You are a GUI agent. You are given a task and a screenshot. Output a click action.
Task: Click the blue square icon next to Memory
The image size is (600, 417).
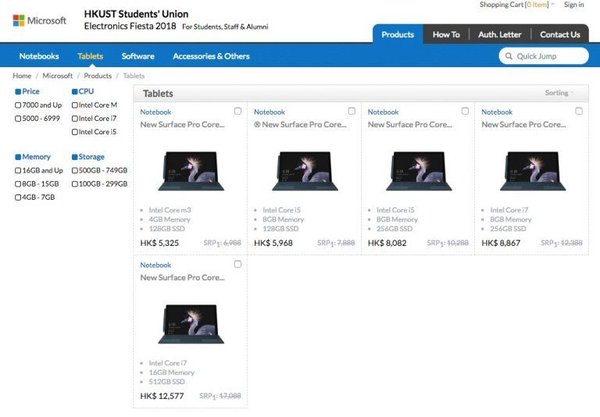[x=18, y=157]
